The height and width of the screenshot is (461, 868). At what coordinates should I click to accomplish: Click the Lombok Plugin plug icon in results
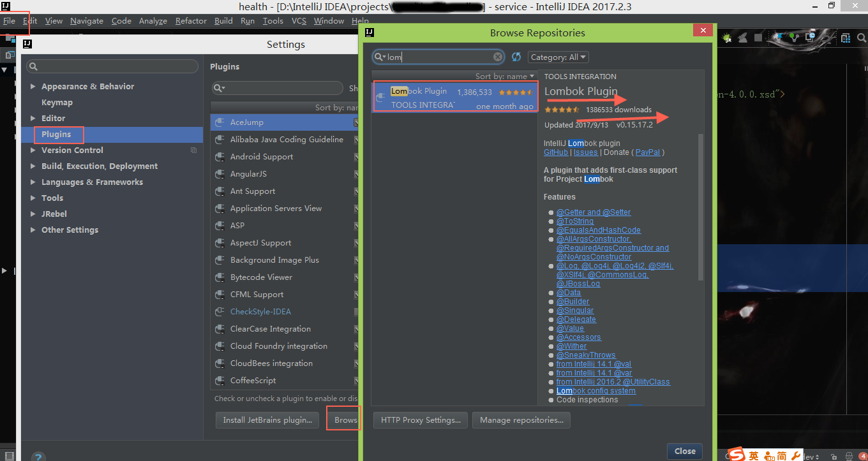pyautogui.click(x=381, y=98)
